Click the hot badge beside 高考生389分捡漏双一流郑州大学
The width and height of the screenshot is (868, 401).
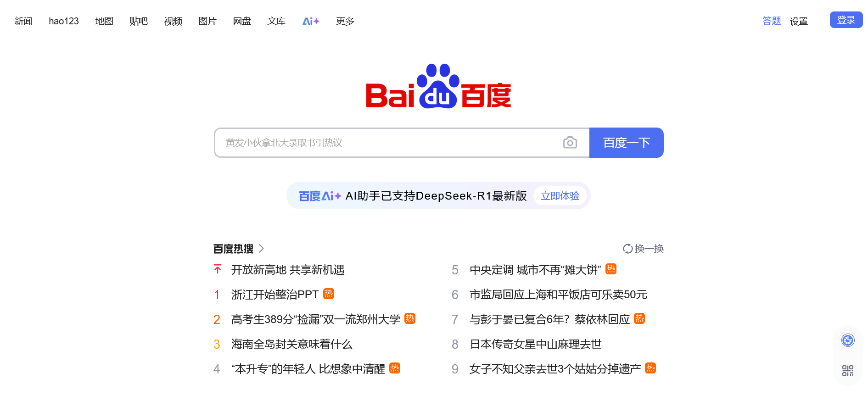(x=410, y=318)
